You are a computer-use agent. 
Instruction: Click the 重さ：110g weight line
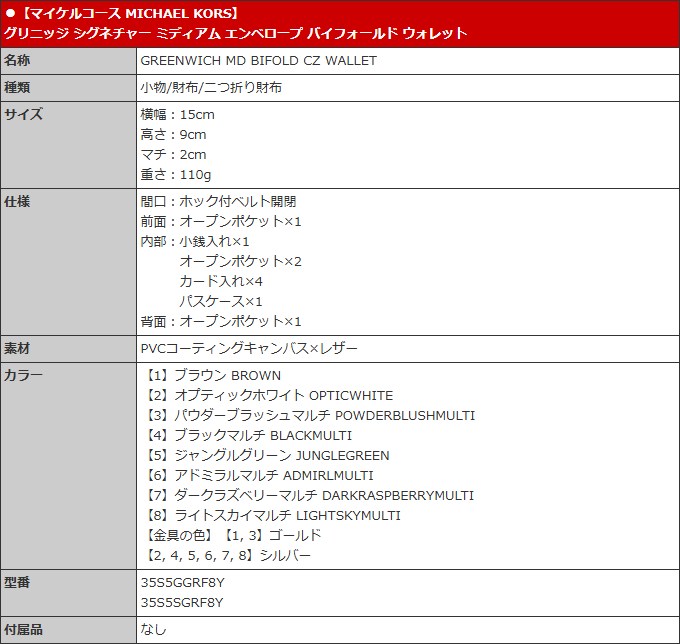[176, 174]
